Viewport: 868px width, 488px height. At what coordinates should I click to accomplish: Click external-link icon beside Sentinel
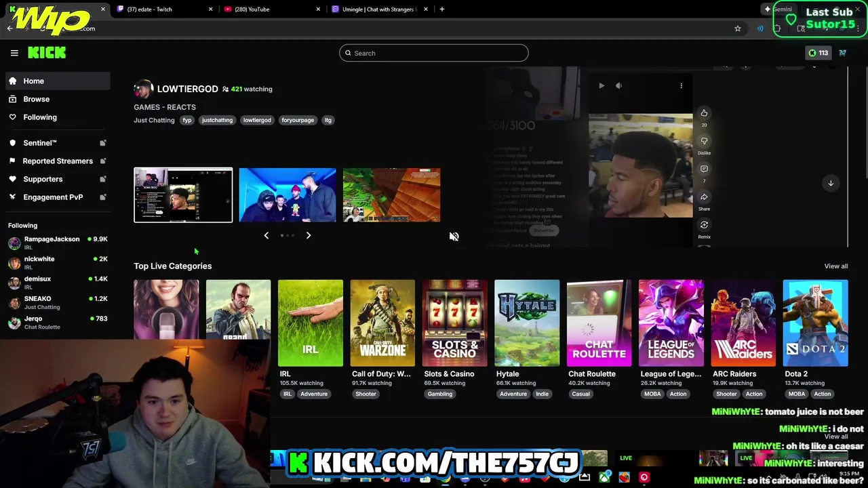coord(103,143)
